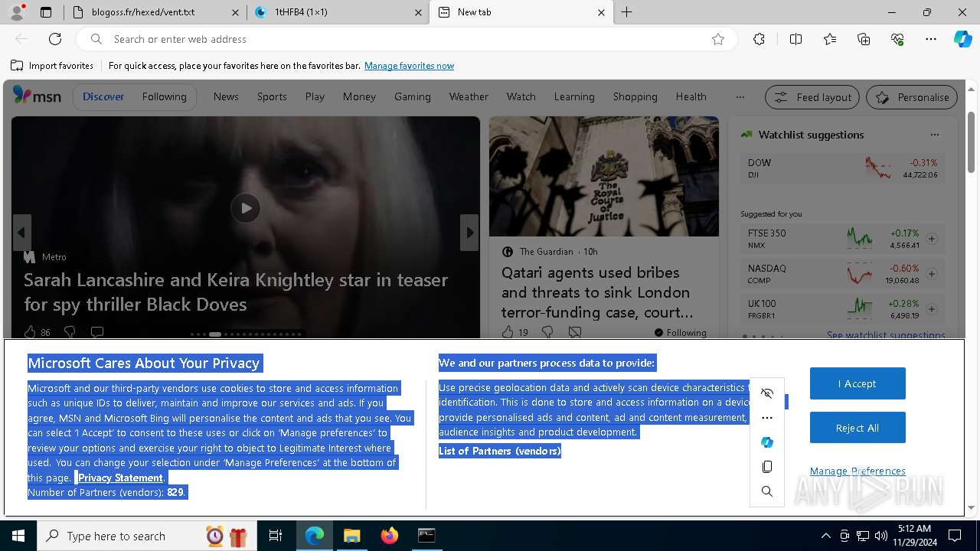Screen dimensions: 980x551
Task: Refresh the current page
Action: (x=55, y=39)
